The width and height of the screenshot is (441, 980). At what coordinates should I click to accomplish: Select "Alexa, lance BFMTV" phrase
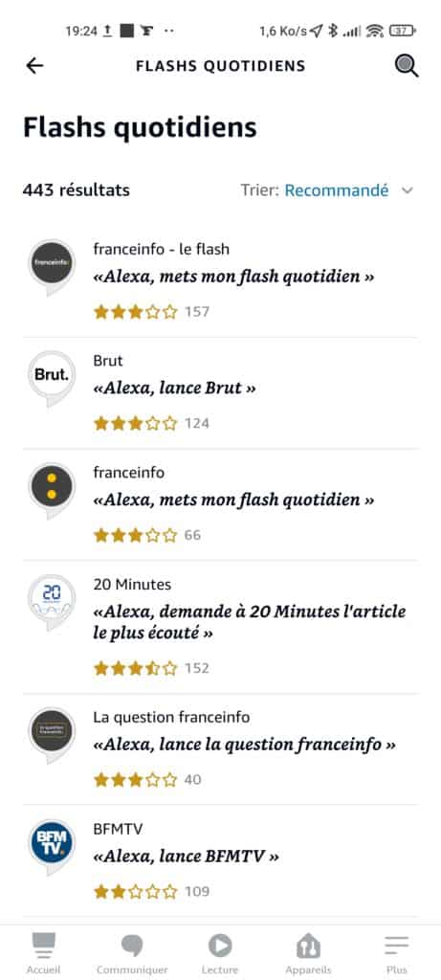[186, 857]
